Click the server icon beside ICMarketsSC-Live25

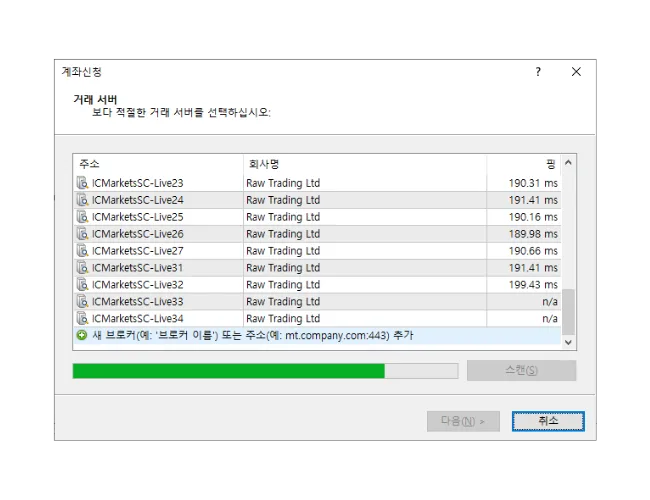[82, 217]
